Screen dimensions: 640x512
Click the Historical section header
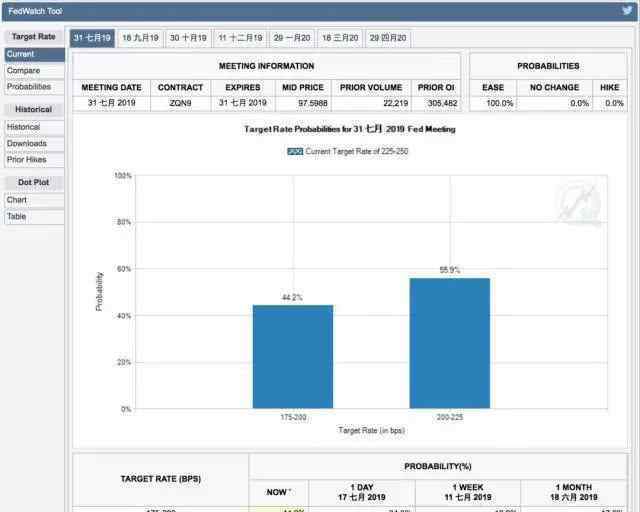33,109
